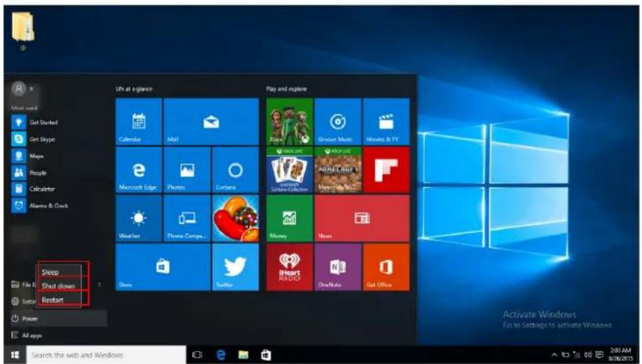Open the Get Office tile
This screenshot has width=642, height=364.
point(386,267)
